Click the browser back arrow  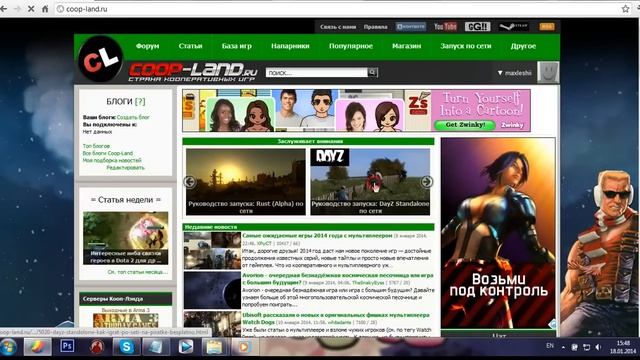[x=4, y=9]
